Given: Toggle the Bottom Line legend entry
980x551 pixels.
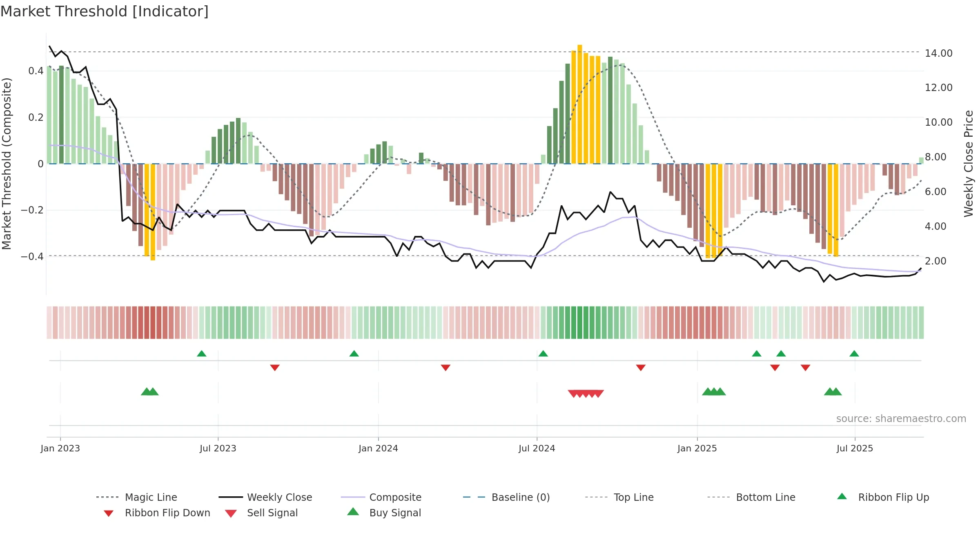Looking at the screenshot, I should [x=751, y=497].
